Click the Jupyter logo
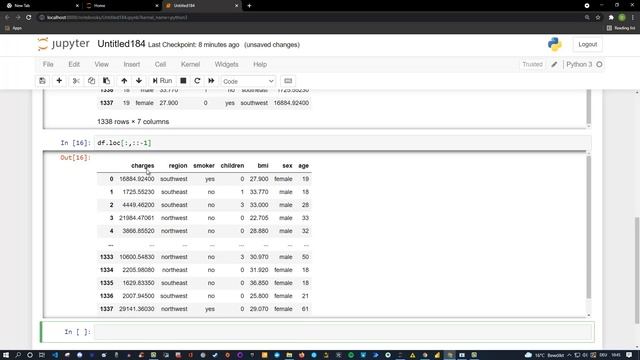Image resolution: width=640 pixels, height=360 pixels. pyautogui.click(x=63, y=44)
